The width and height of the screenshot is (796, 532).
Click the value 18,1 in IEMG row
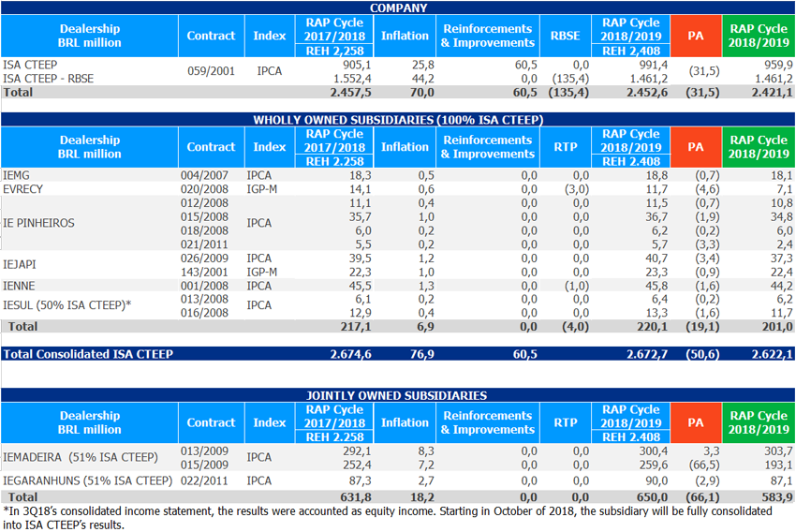pyautogui.click(x=781, y=175)
